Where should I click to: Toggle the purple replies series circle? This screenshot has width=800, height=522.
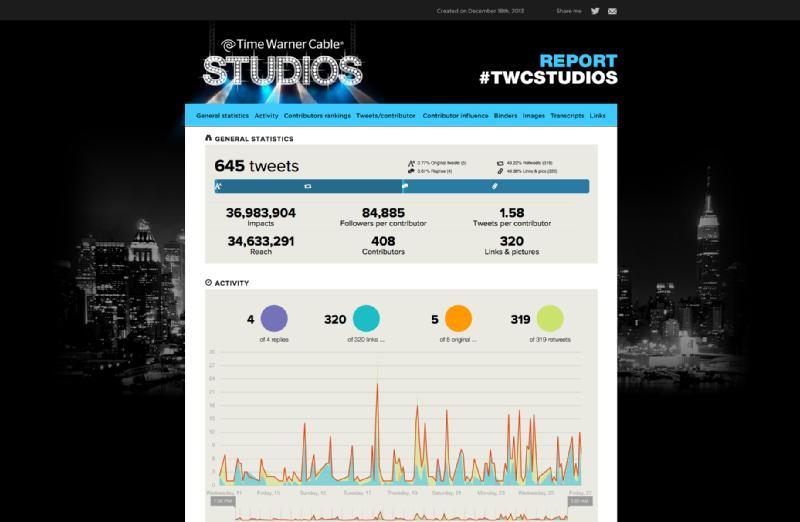coord(274,318)
